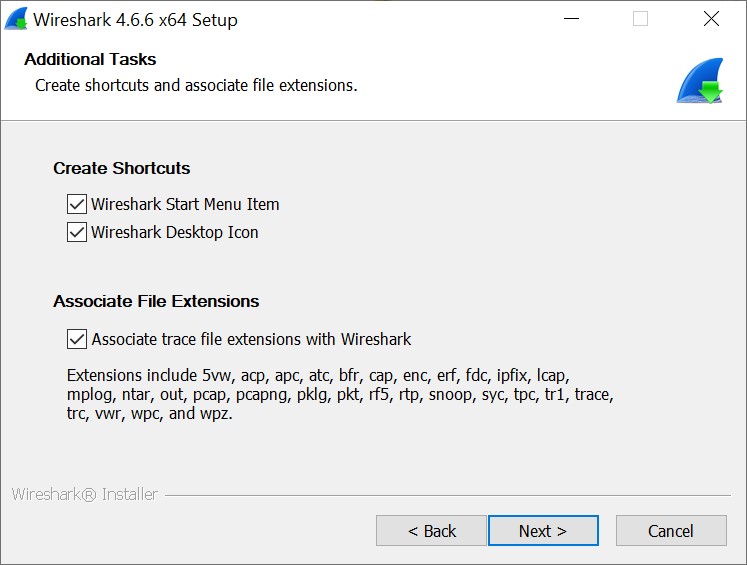Cancel the Wireshark installation
This screenshot has height=565, width=747.
tap(671, 531)
